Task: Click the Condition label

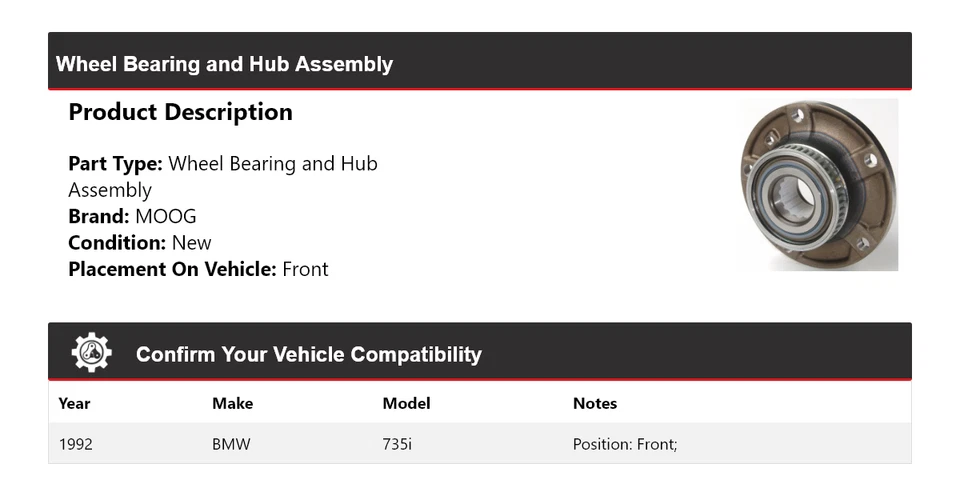Action: click(117, 242)
